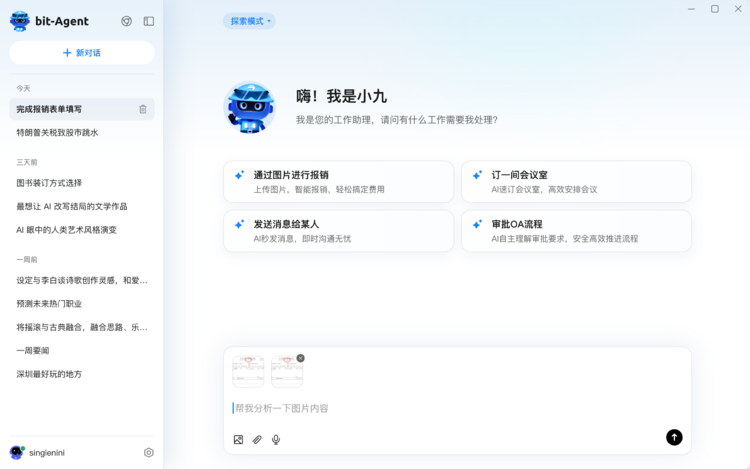The image size is (750, 469).
Task: Expand the 探索模式 mode dropdown
Action: [250, 21]
